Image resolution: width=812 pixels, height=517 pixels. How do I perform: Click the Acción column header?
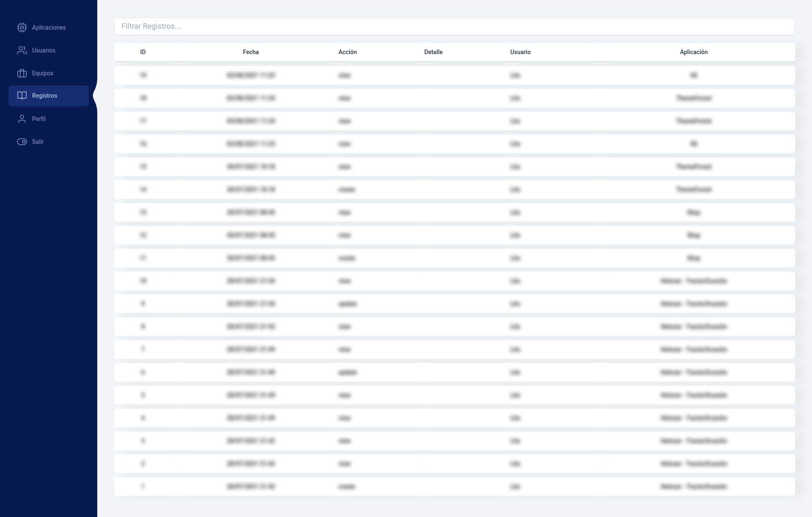pyautogui.click(x=348, y=52)
